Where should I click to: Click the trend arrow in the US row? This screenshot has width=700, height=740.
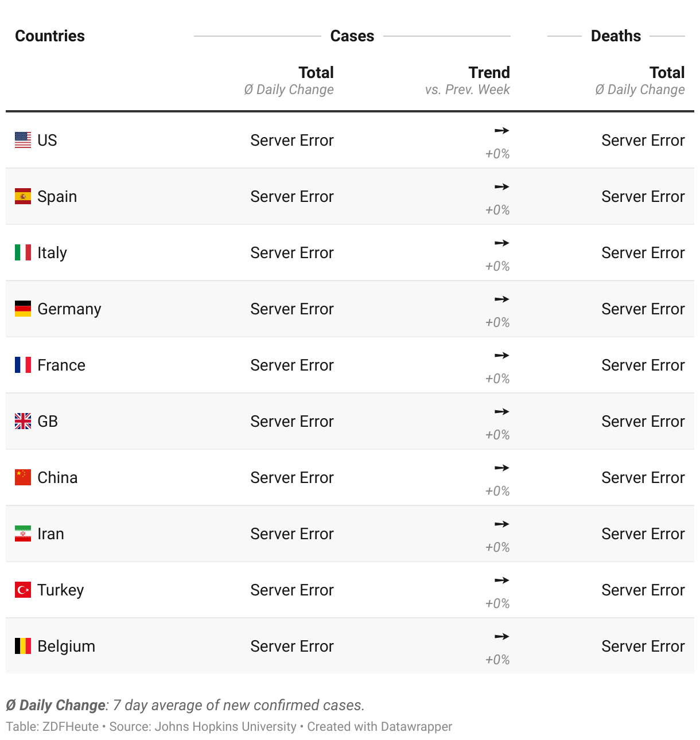tap(501, 131)
